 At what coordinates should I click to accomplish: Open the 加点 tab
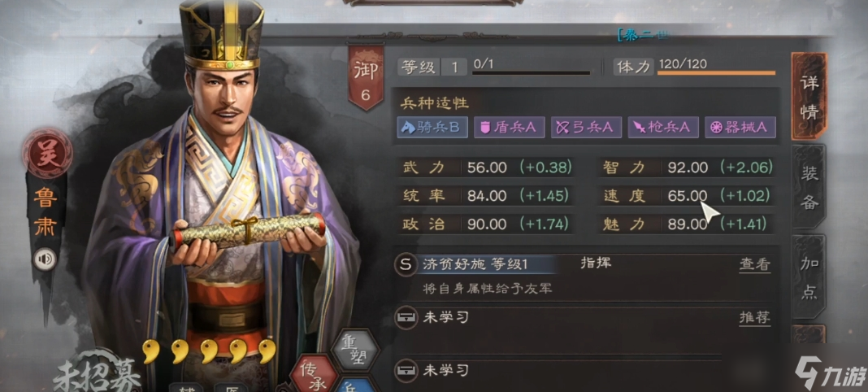(809, 277)
